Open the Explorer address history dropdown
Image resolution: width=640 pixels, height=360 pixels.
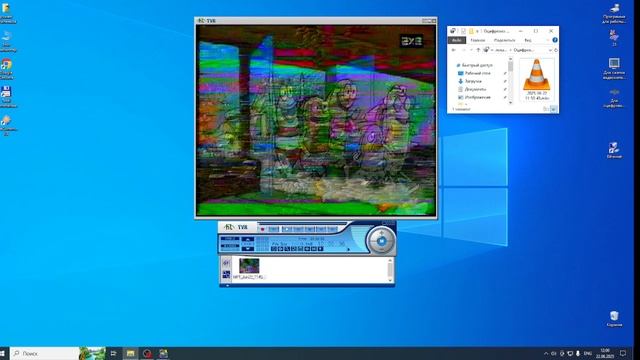coord(550,50)
